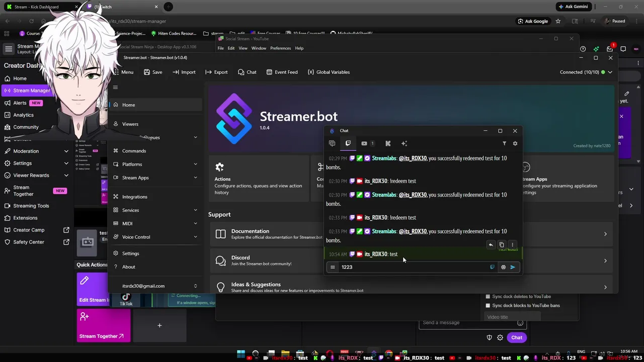Open the Actions card
This screenshot has width=644, height=362.
click(x=259, y=178)
